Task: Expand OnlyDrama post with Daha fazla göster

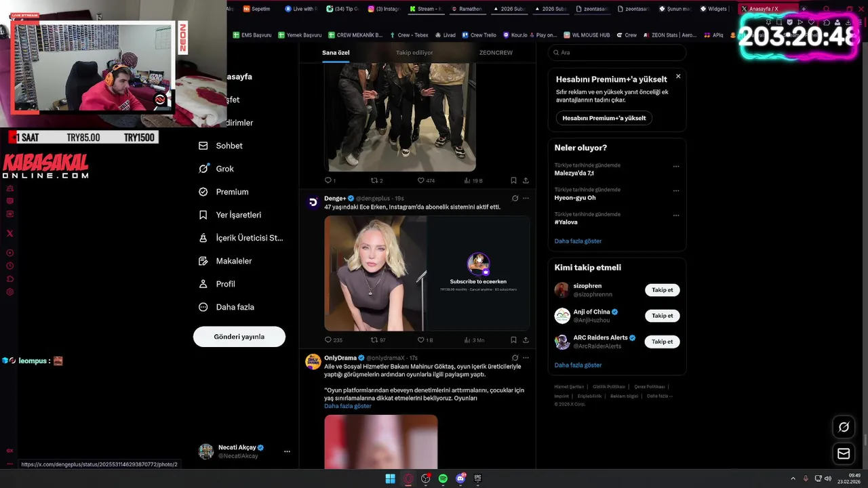Action: [x=348, y=406]
